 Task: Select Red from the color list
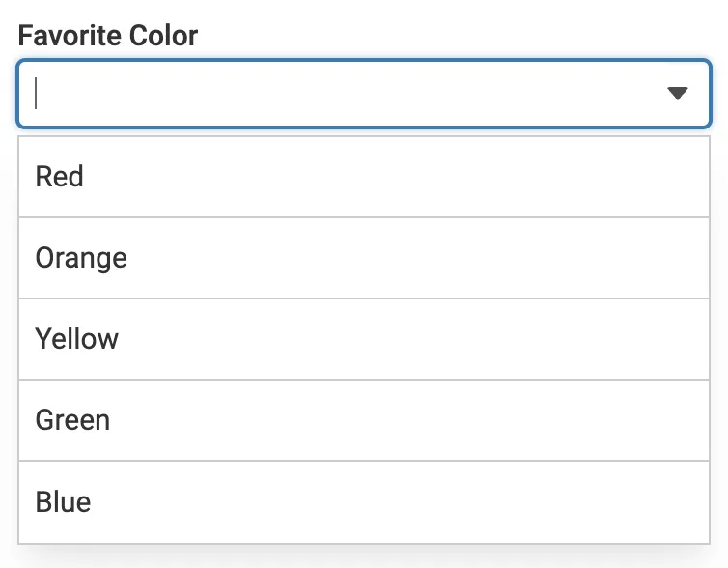364,177
